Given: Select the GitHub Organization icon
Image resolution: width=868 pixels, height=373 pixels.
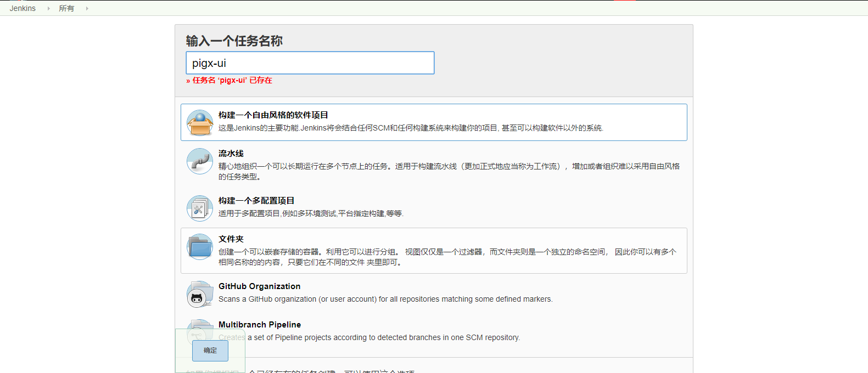Looking at the screenshot, I should (200, 294).
